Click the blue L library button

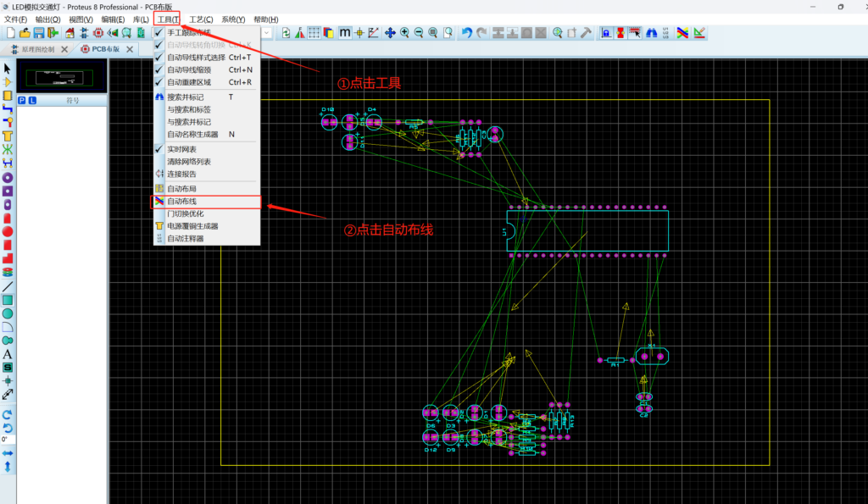pos(32,100)
